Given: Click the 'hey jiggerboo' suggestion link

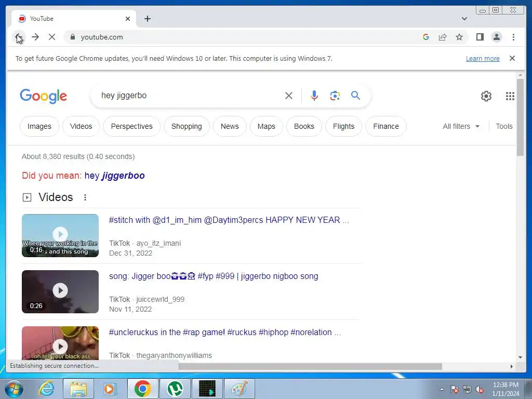Looking at the screenshot, I should 114,176.
